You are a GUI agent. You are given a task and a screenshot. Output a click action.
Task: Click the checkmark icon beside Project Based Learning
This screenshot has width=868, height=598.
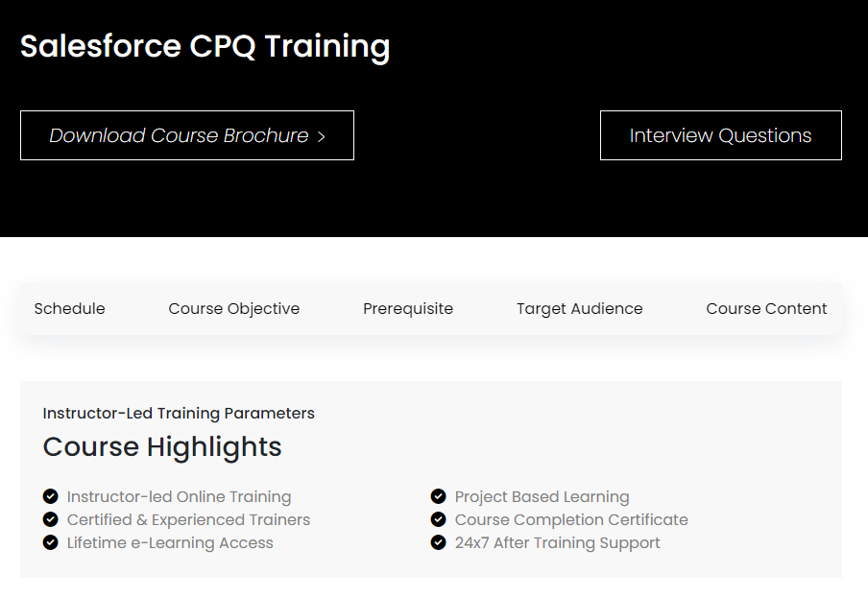pos(438,496)
